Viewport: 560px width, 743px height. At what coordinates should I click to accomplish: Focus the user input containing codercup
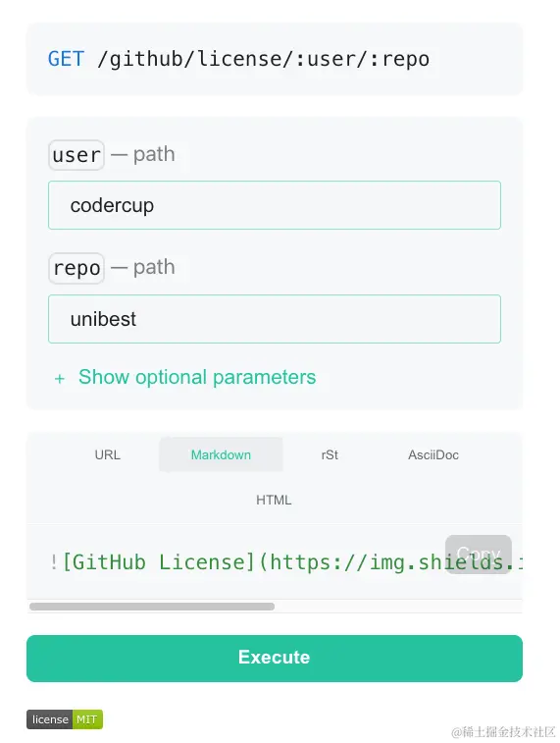pos(275,205)
